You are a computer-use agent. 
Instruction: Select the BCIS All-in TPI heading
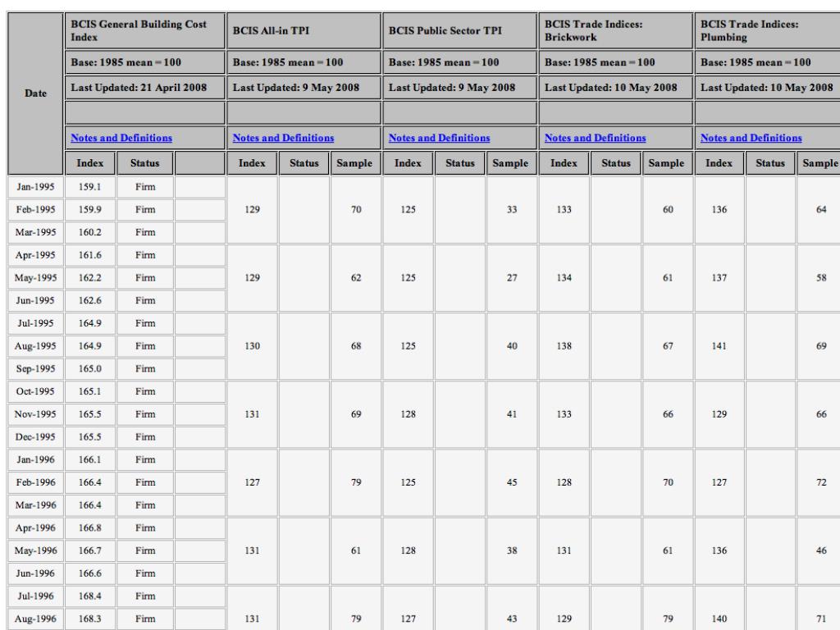(x=304, y=30)
